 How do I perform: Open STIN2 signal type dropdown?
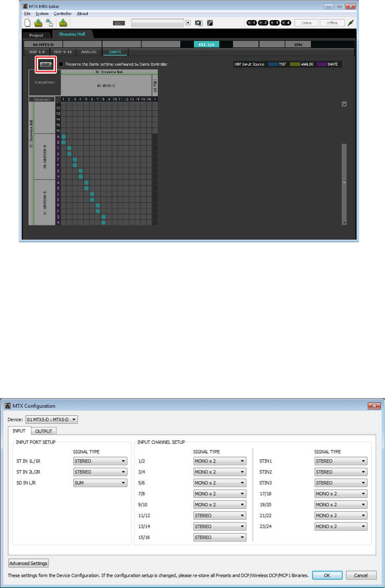pyautogui.click(x=341, y=472)
